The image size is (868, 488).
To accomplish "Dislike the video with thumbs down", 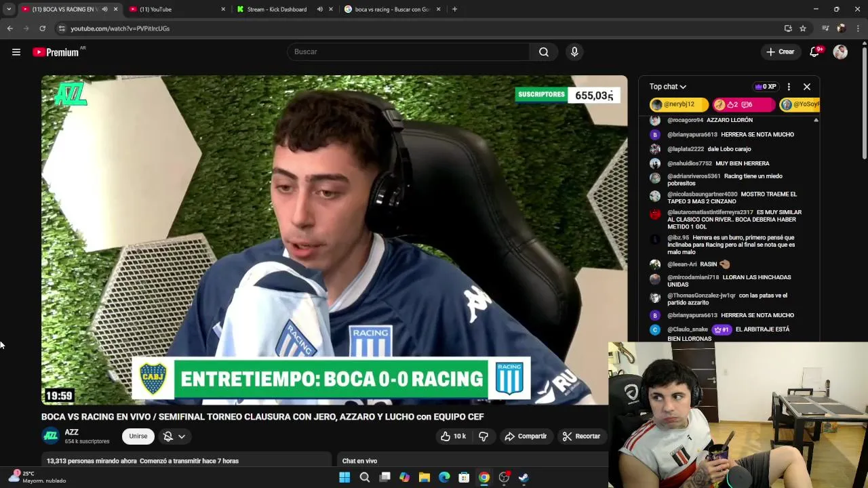I will (x=483, y=436).
